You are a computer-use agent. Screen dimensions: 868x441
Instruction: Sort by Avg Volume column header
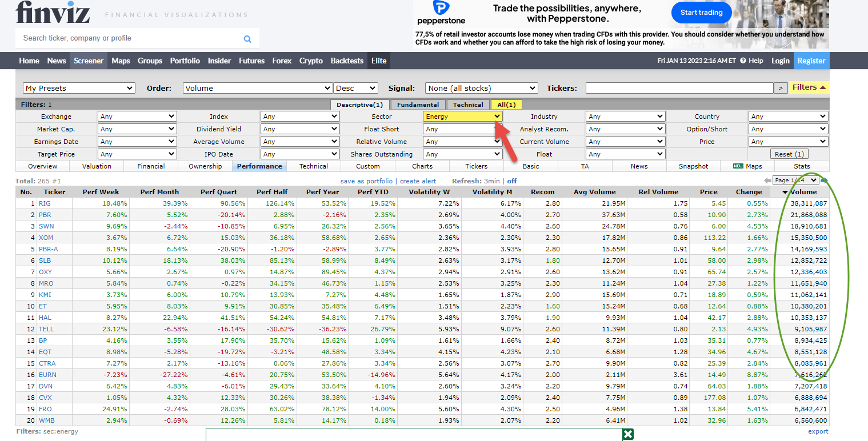click(x=595, y=192)
